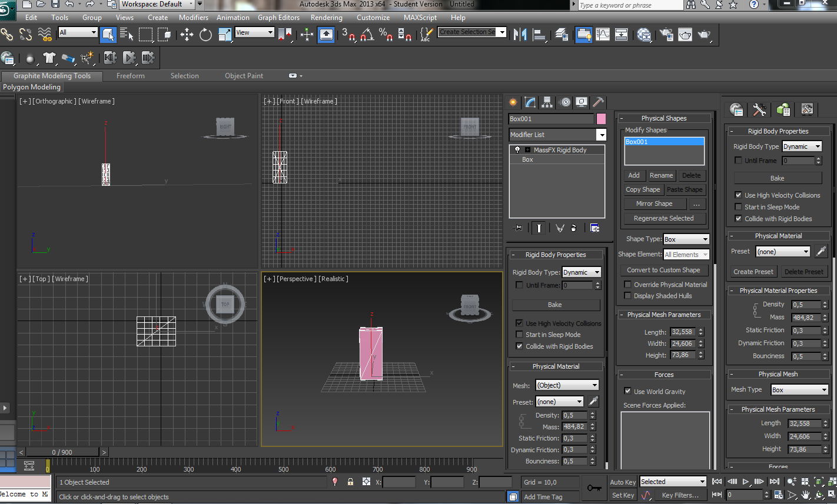Image resolution: width=837 pixels, height=504 pixels.
Task: Open the Rendering menu
Action: click(326, 18)
